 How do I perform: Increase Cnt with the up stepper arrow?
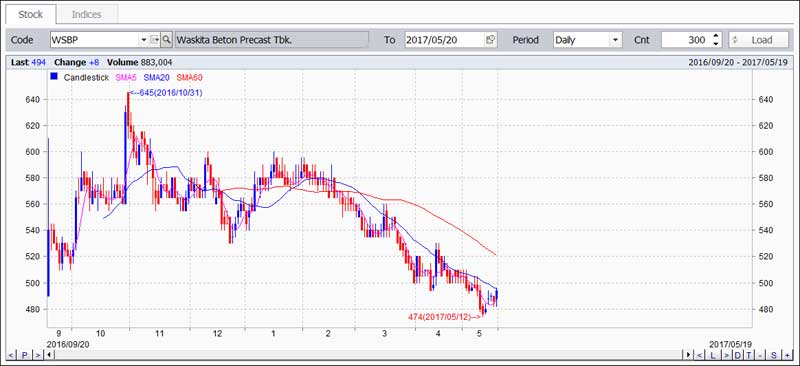coord(716,36)
